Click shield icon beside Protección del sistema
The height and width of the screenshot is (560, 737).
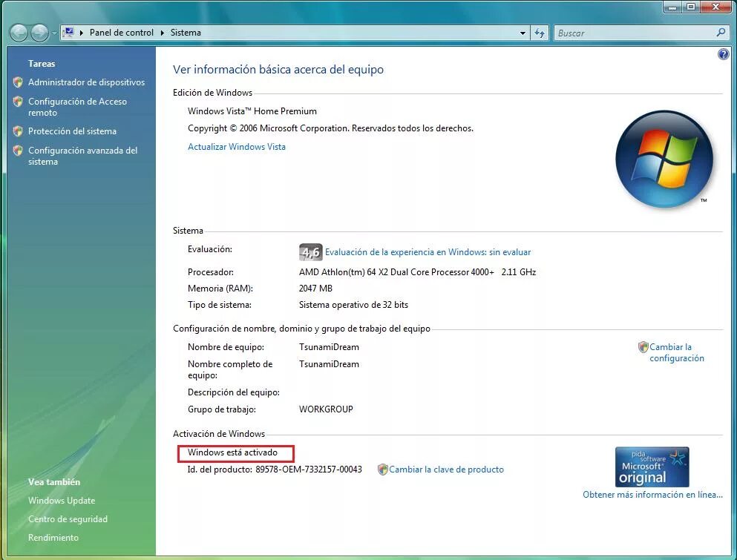tap(18, 131)
